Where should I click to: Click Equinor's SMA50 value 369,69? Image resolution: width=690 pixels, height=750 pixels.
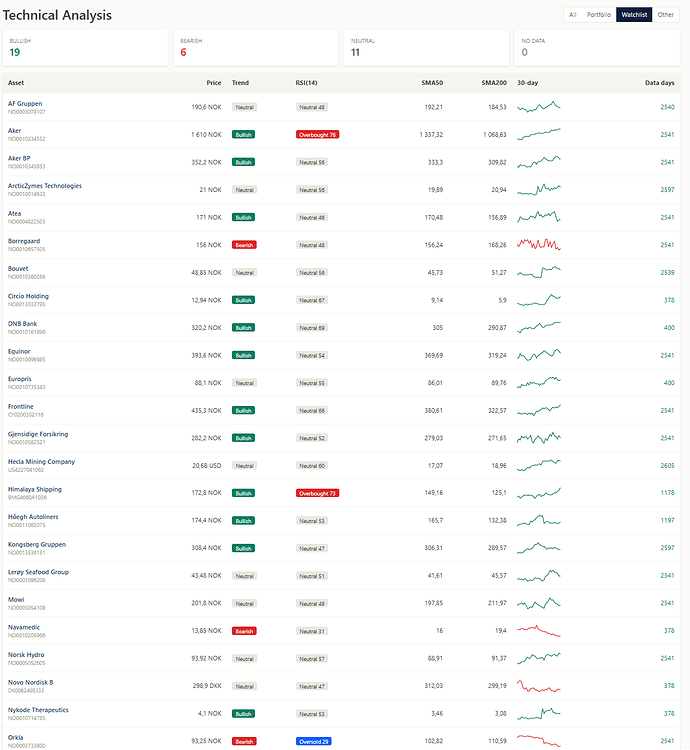[x=433, y=355]
